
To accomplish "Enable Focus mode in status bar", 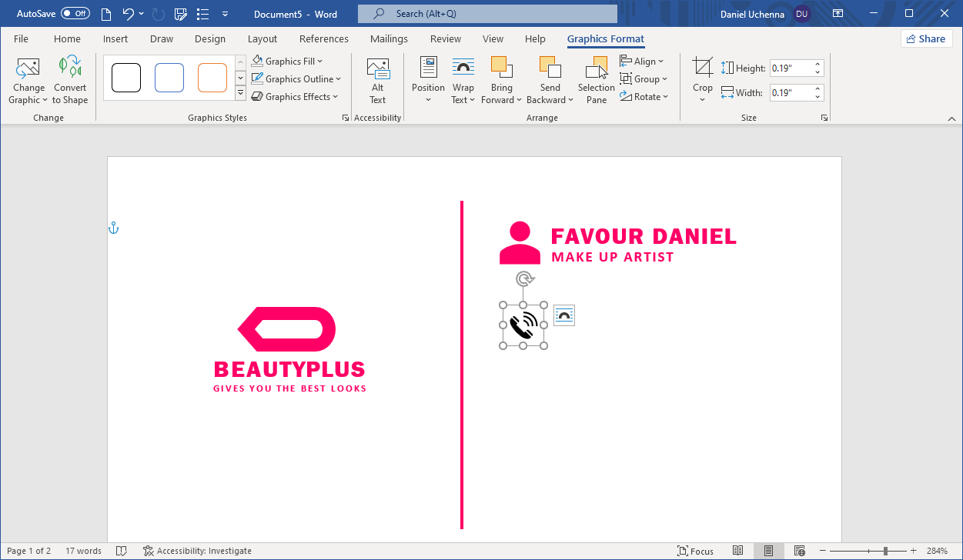I will [x=695, y=551].
